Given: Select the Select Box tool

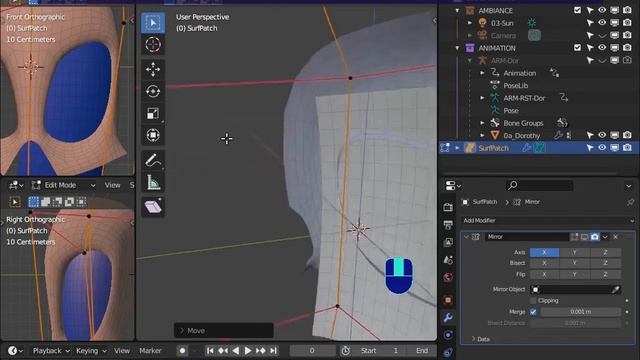Looking at the screenshot, I should click(153, 23).
